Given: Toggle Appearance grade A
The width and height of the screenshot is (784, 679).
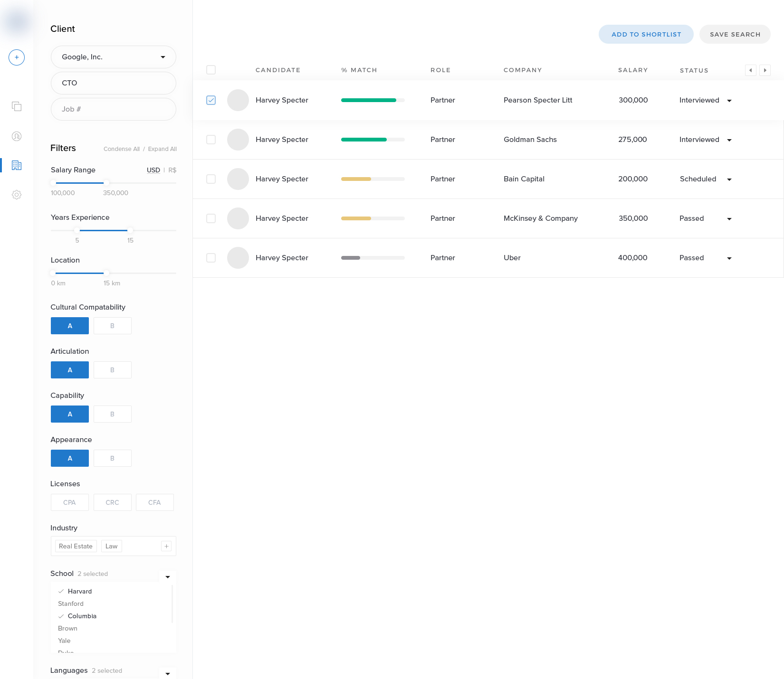Looking at the screenshot, I should click(70, 458).
